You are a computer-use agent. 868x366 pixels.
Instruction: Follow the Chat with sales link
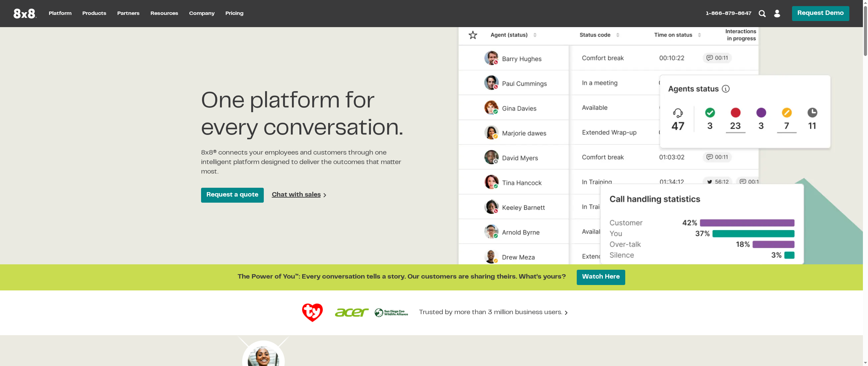pyautogui.click(x=296, y=195)
